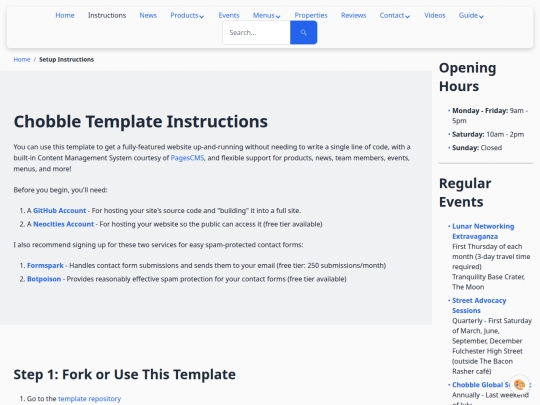540x405 pixels.
Task: Open the Properties nav item
Action: tap(311, 15)
